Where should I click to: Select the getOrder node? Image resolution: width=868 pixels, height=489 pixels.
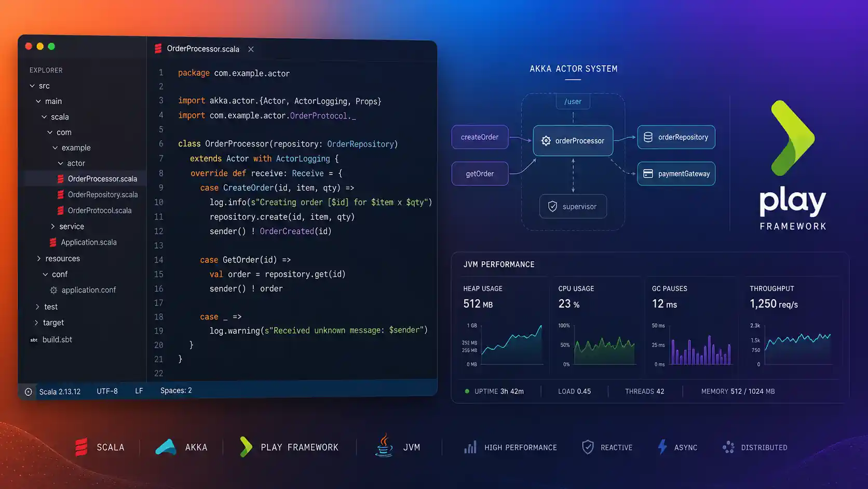tap(480, 174)
